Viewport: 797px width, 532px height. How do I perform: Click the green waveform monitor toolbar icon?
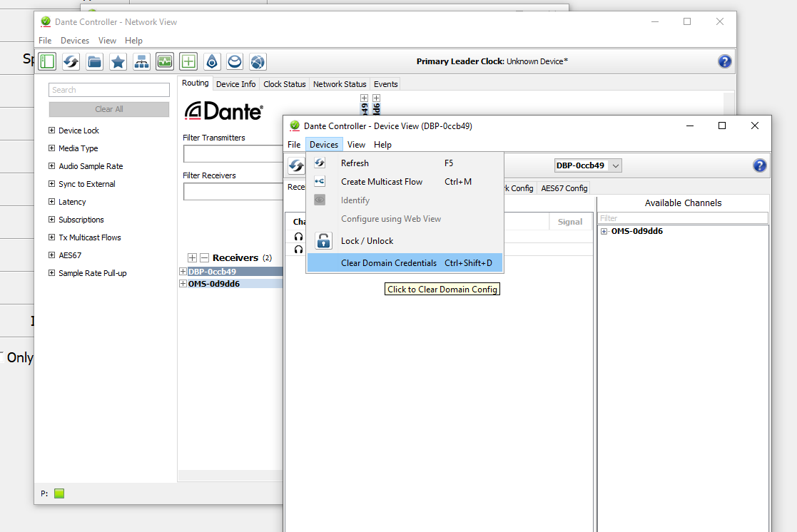coord(165,61)
